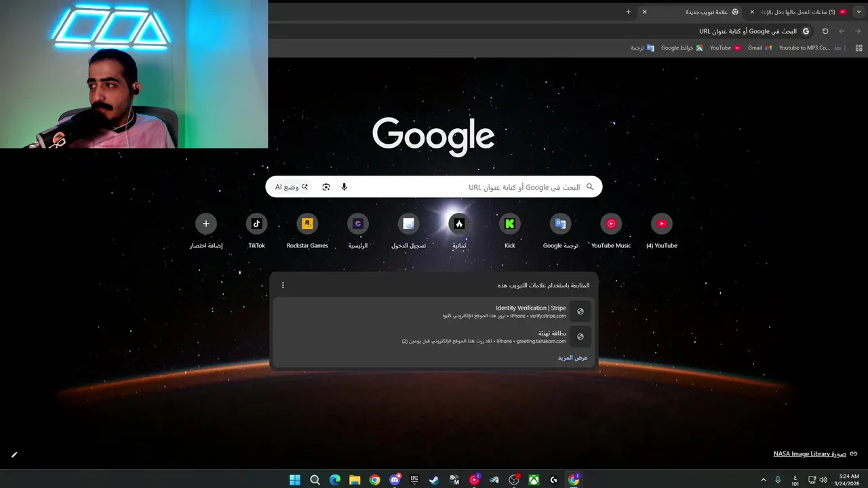This screenshot has width=868, height=488.
Task: Open the TikTok shortcut
Action: [256, 231]
